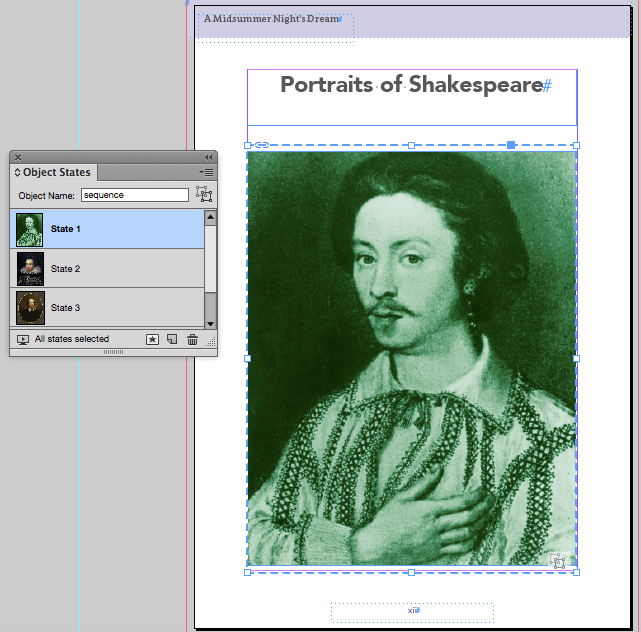Click the bottom-center selection handle of the frame
Screen dimensions: 641x632
click(x=411, y=572)
